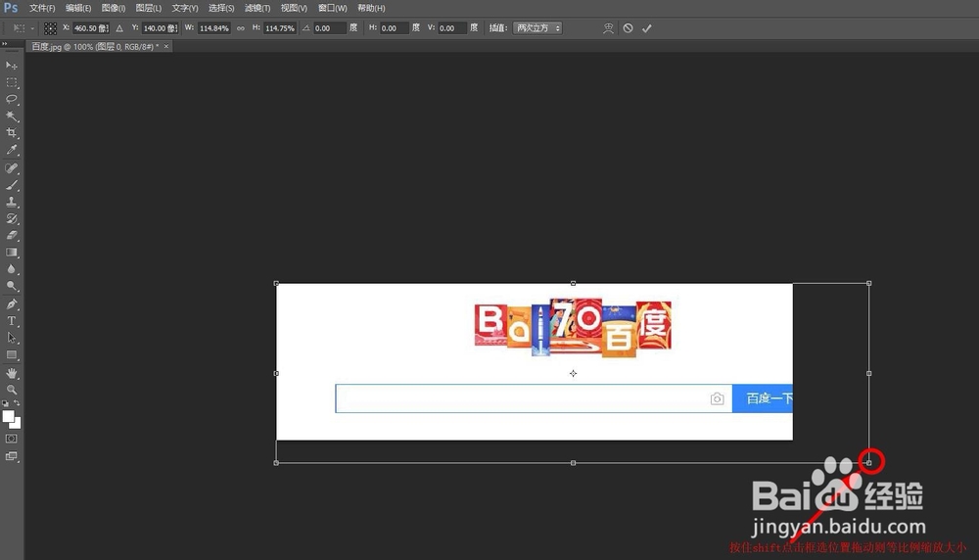Select the Horizontal Type tool

click(x=11, y=321)
